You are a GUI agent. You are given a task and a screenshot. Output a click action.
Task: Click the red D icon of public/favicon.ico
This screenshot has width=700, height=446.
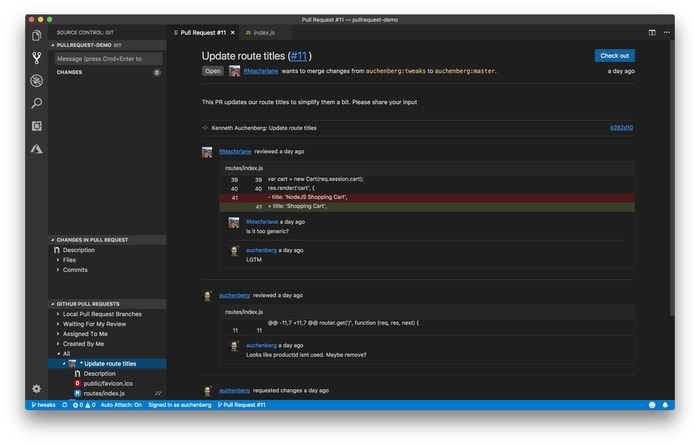(x=77, y=383)
